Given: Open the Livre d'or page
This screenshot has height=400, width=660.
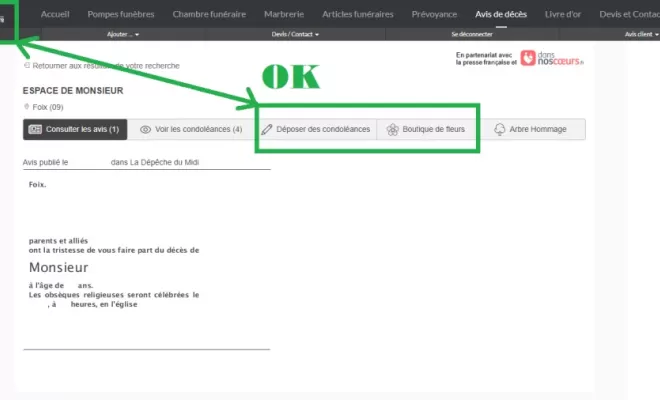Looking at the screenshot, I should [563, 14].
